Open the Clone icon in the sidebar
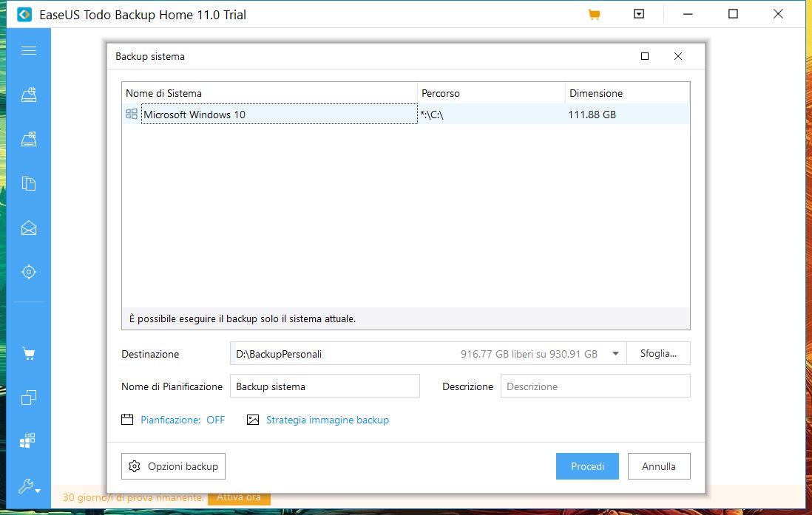The height and width of the screenshot is (515, 812). pyautogui.click(x=29, y=398)
